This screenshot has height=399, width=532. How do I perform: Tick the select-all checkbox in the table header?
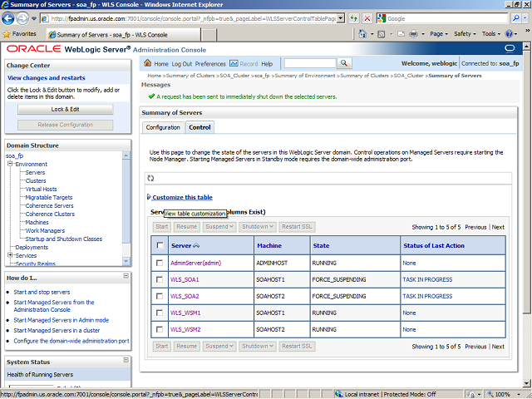[160, 246]
